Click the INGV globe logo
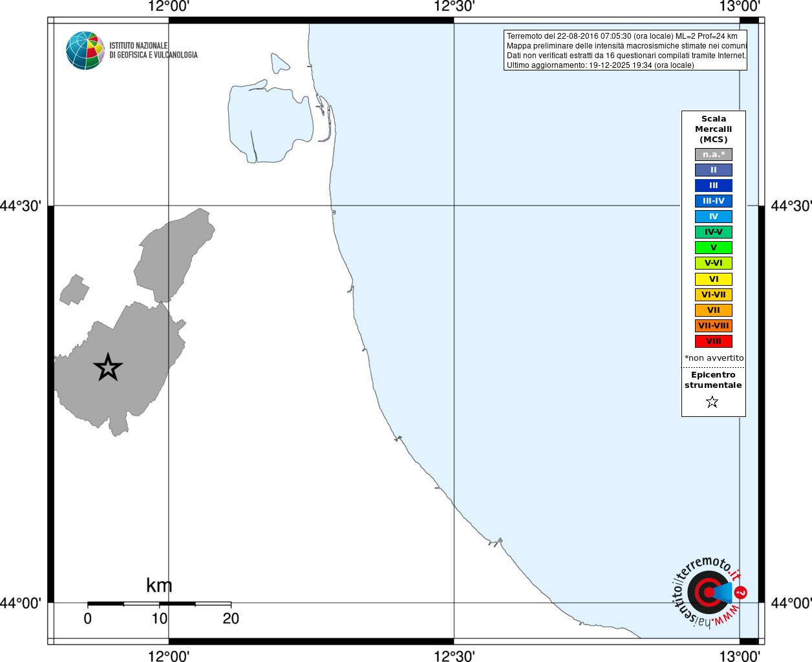 85,50
